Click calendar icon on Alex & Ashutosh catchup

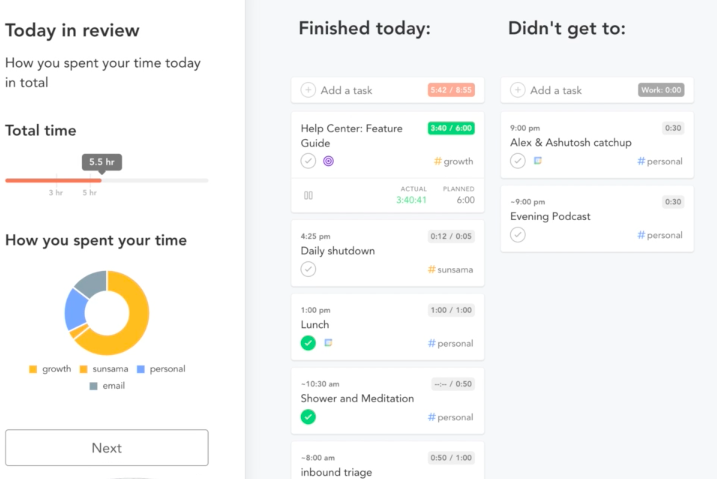point(538,160)
